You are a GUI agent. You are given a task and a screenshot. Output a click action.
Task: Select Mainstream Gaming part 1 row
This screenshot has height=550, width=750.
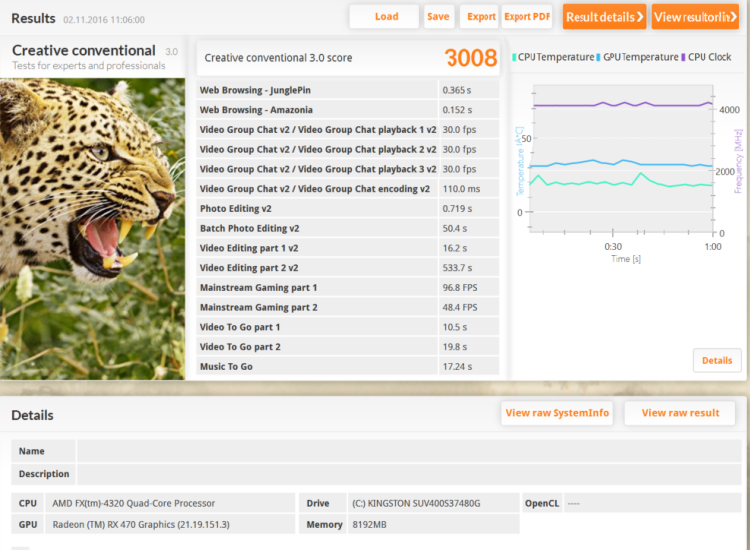point(348,288)
